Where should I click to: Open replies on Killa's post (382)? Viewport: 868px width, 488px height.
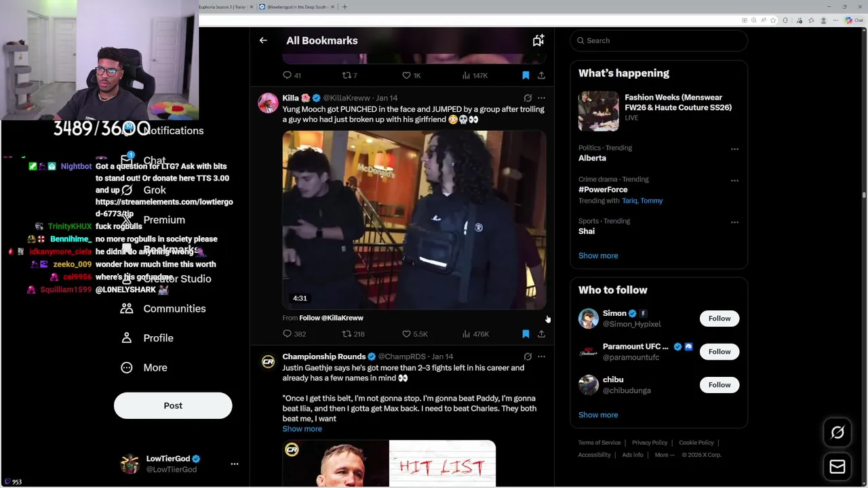pos(294,334)
